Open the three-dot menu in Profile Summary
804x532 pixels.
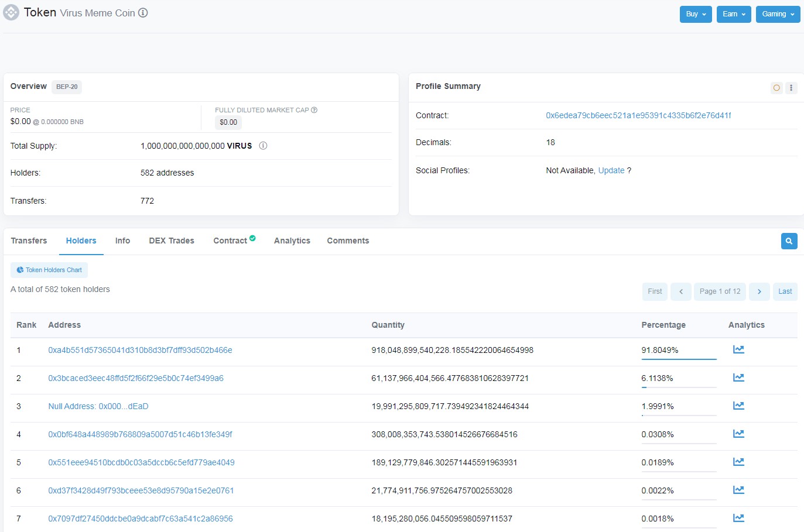791,88
